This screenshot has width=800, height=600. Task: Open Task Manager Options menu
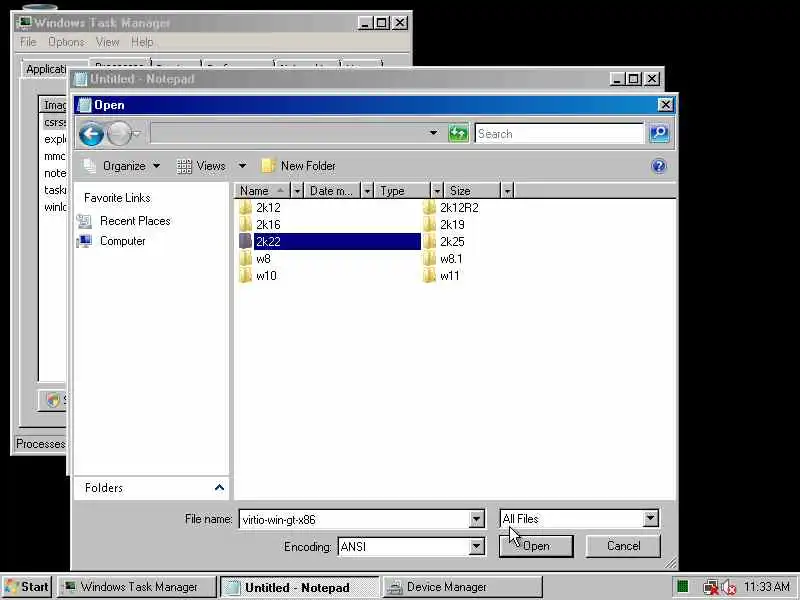pyautogui.click(x=67, y=42)
